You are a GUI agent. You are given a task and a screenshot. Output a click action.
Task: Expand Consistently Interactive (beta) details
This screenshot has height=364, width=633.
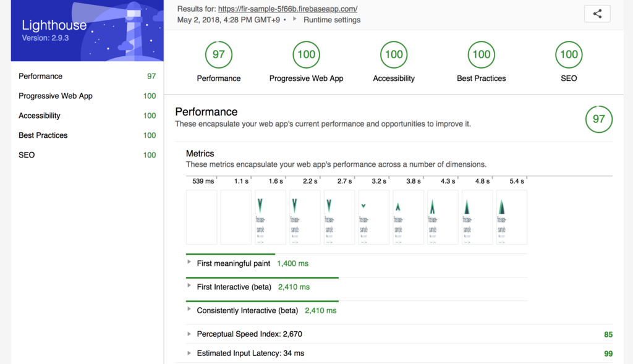[x=189, y=309]
